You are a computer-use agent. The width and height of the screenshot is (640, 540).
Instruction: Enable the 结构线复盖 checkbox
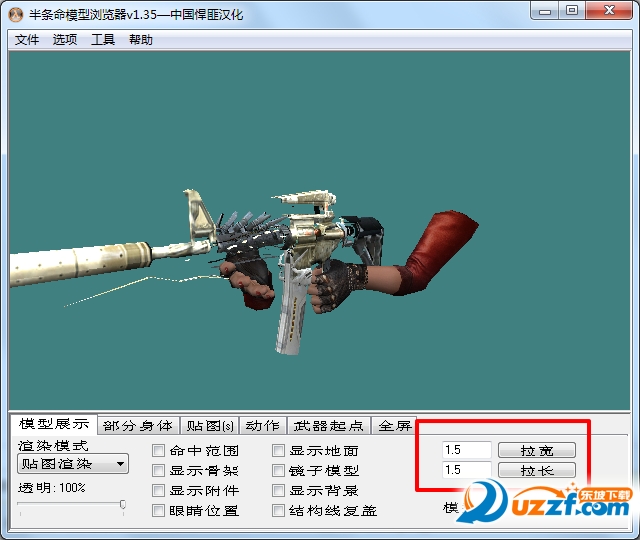tap(278, 511)
